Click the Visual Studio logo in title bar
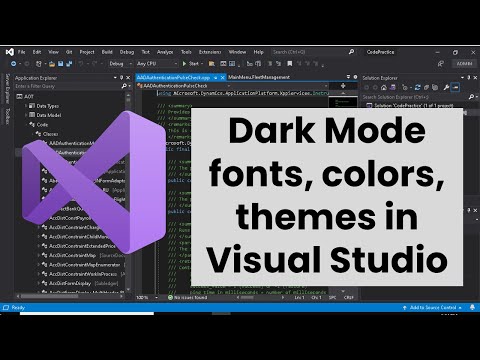The width and height of the screenshot is (480, 360). [x=10, y=52]
